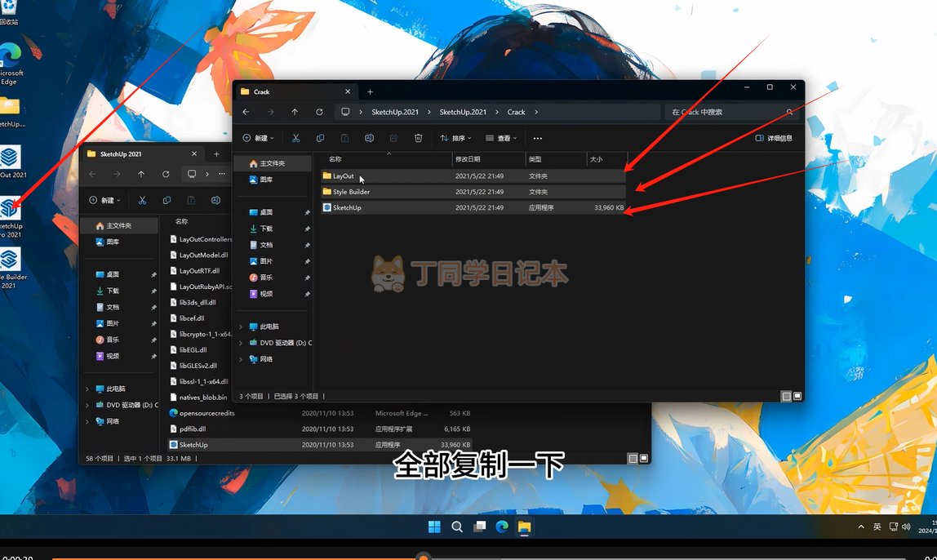Click the SketchUp.2021 breadcrumb before Crack
This screenshot has width=937, height=560.
click(x=463, y=112)
